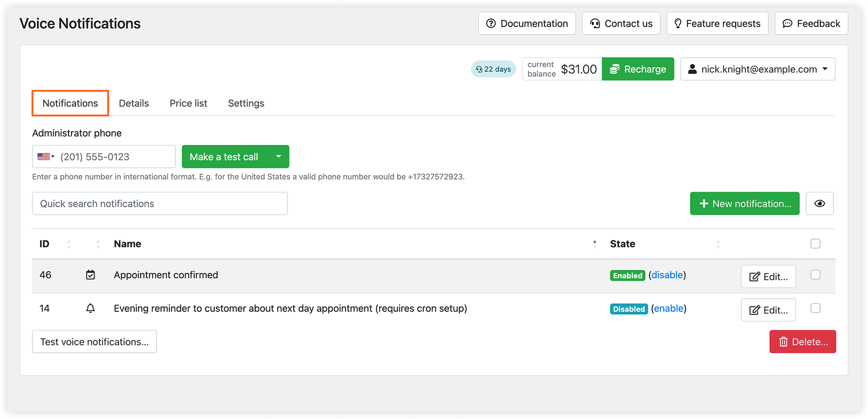
Task: Click the calendar icon of Appointment confirmed
Action: tap(91, 275)
